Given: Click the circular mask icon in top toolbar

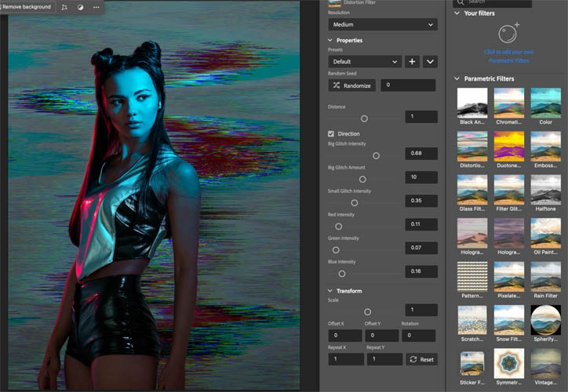Looking at the screenshot, I should click(x=81, y=7).
